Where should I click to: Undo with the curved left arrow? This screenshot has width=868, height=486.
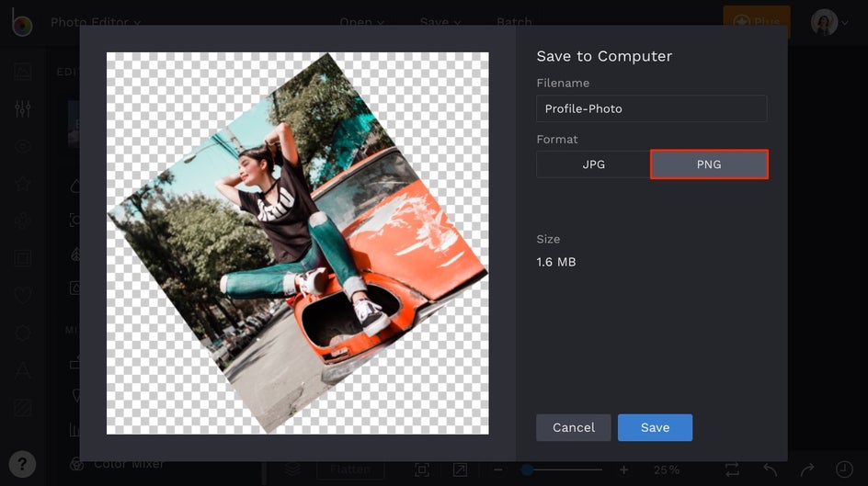[x=770, y=470]
